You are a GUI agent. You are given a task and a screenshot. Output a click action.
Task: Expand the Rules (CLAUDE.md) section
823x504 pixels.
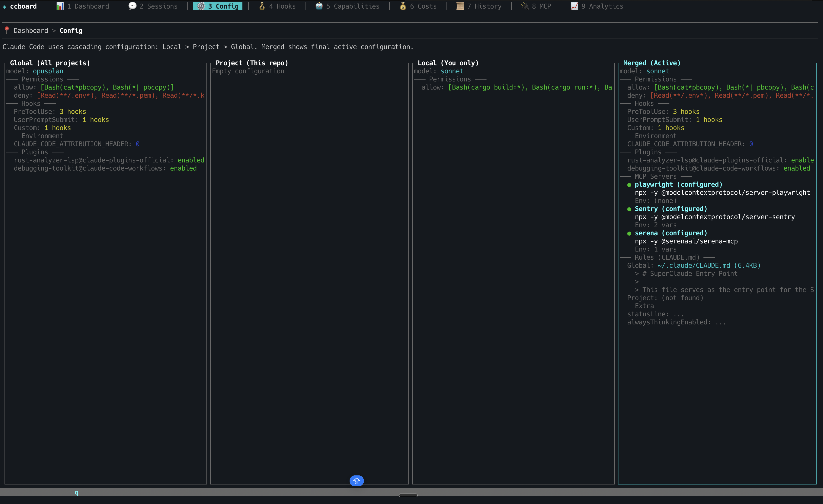coord(667,257)
